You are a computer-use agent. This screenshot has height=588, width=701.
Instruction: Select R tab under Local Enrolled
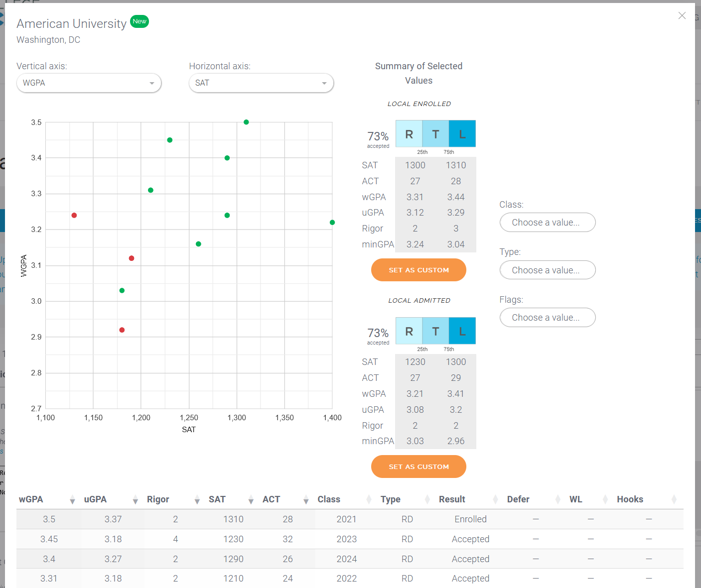click(409, 134)
